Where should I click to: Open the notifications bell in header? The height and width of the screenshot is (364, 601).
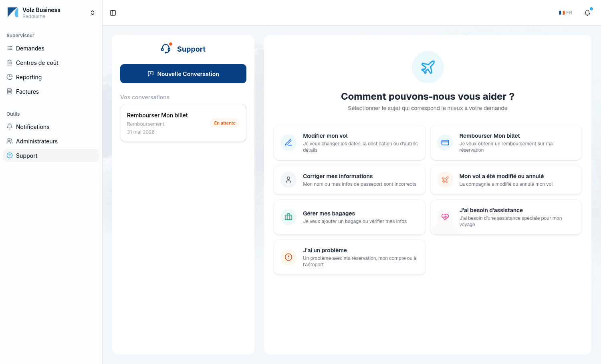pos(587,13)
